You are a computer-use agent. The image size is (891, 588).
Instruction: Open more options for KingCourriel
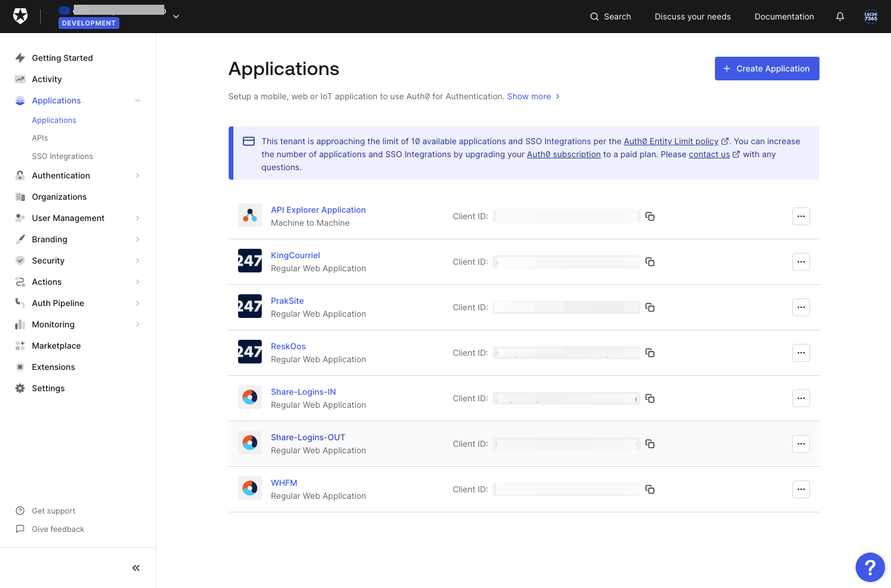pos(801,262)
